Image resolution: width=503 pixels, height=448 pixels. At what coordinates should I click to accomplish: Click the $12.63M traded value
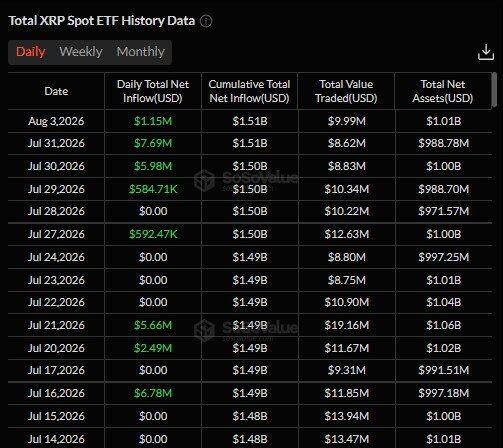pyautogui.click(x=347, y=234)
